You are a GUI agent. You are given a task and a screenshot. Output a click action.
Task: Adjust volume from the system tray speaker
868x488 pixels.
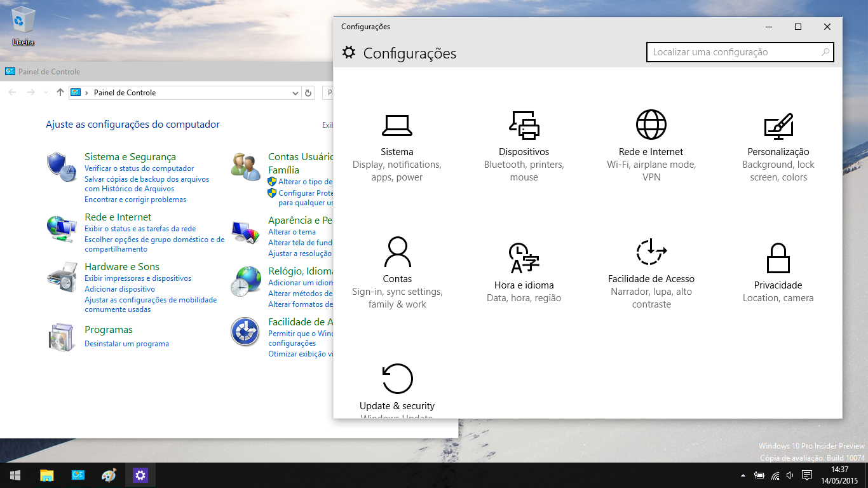pyautogui.click(x=790, y=475)
